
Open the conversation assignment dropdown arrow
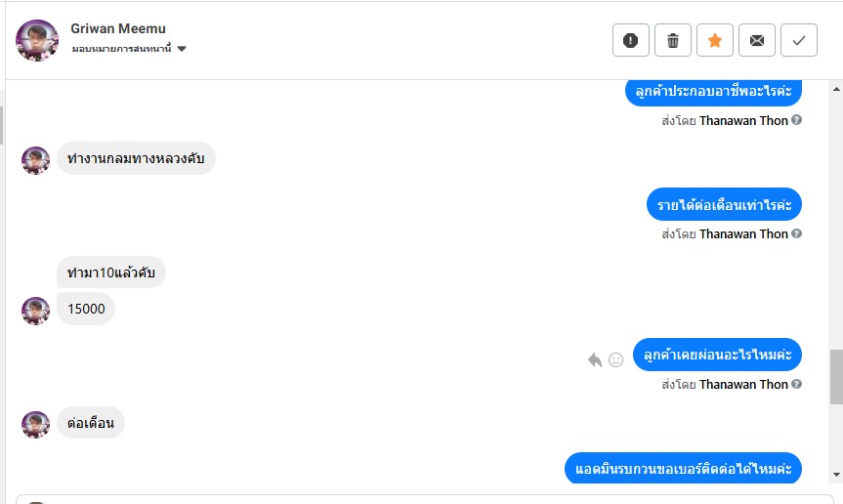[x=182, y=49]
